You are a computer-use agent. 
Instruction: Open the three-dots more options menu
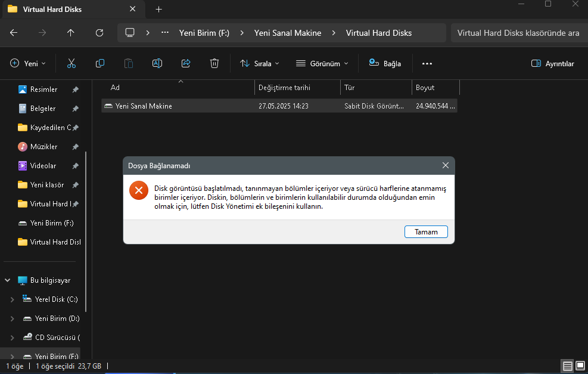coord(427,63)
